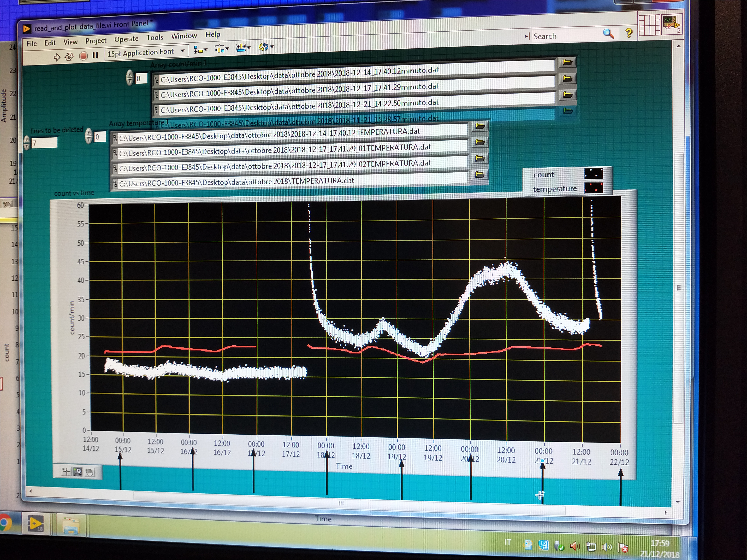
Task: Select the graph pan hand tool
Action: click(x=89, y=472)
